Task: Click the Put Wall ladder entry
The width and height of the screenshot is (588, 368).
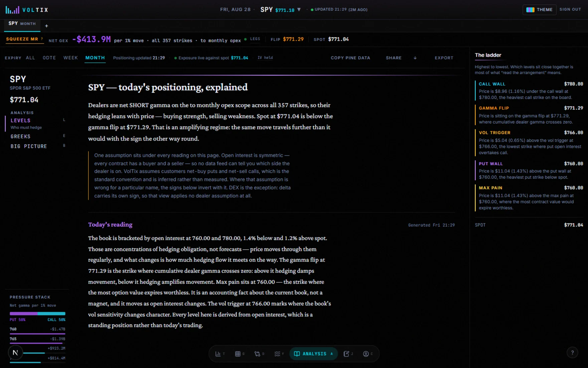Action: coord(529,170)
